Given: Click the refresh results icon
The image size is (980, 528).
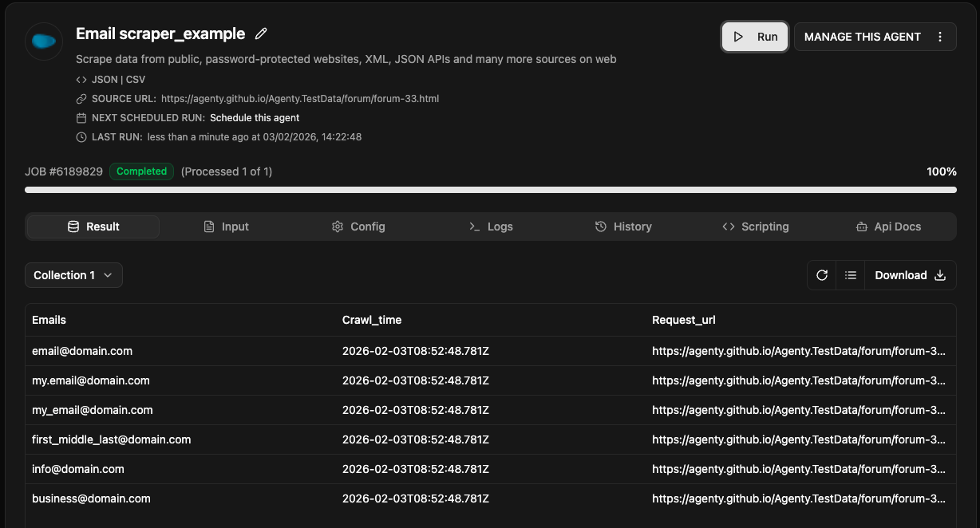Looking at the screenshot, I should click(822, 275).
